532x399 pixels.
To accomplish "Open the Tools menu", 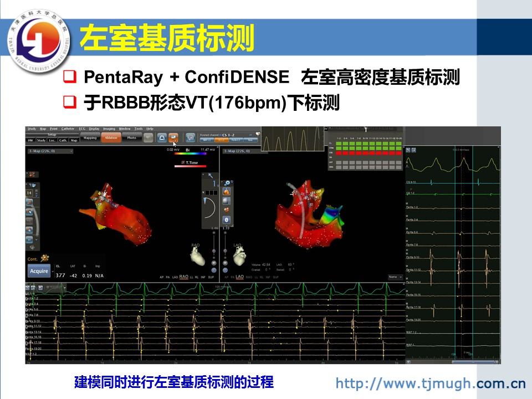I will (139, 129).
